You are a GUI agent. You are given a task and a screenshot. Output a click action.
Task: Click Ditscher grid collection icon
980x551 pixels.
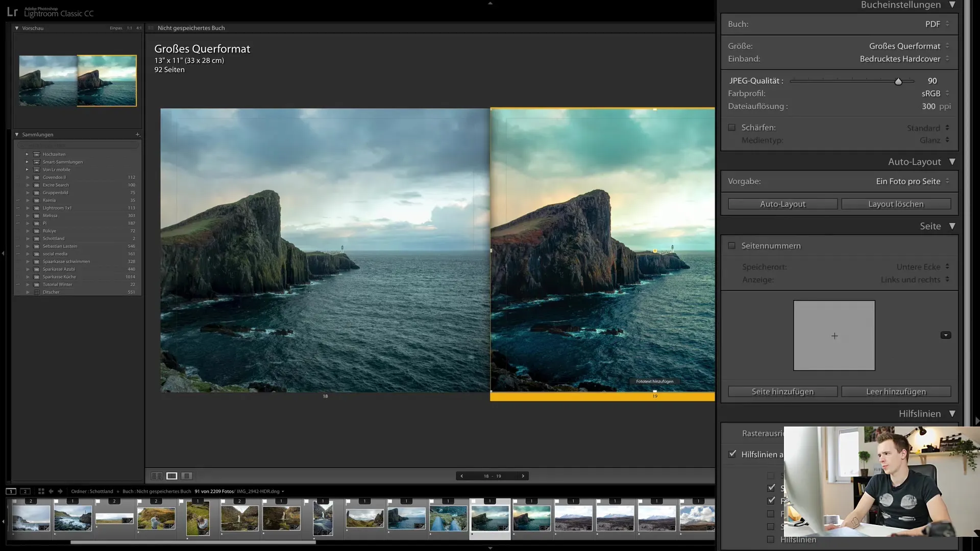pyautogui.click(x=37, y=292)
